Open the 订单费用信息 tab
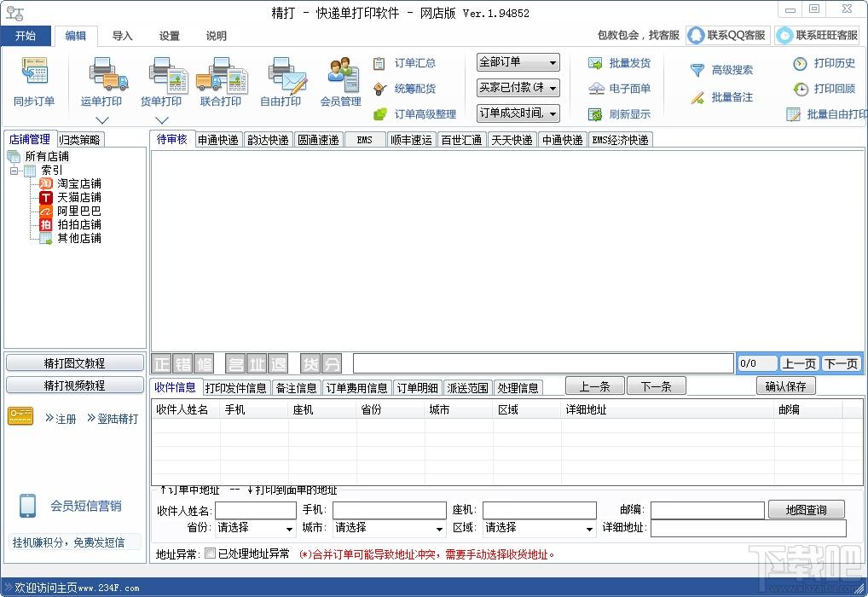The image size is (868, 597). [356, 388]
